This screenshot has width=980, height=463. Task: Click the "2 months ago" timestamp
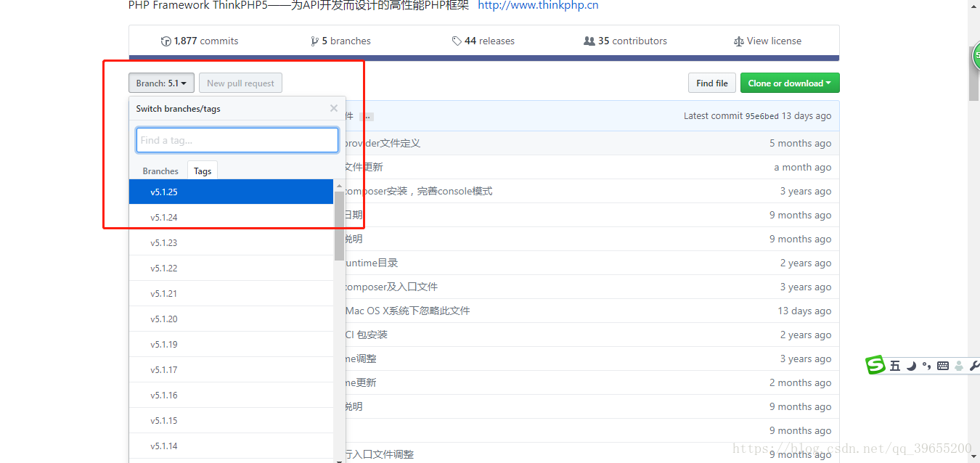(800, 383)
